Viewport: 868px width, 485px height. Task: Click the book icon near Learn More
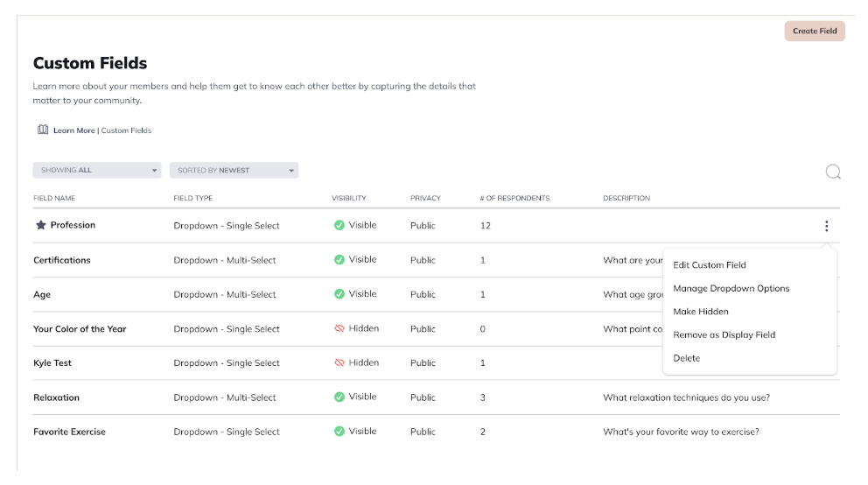click(43, 130)
